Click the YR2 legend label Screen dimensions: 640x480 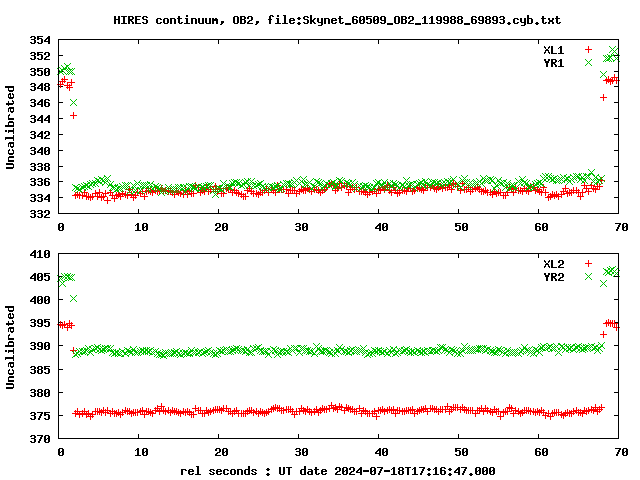(x=553, y=277)
